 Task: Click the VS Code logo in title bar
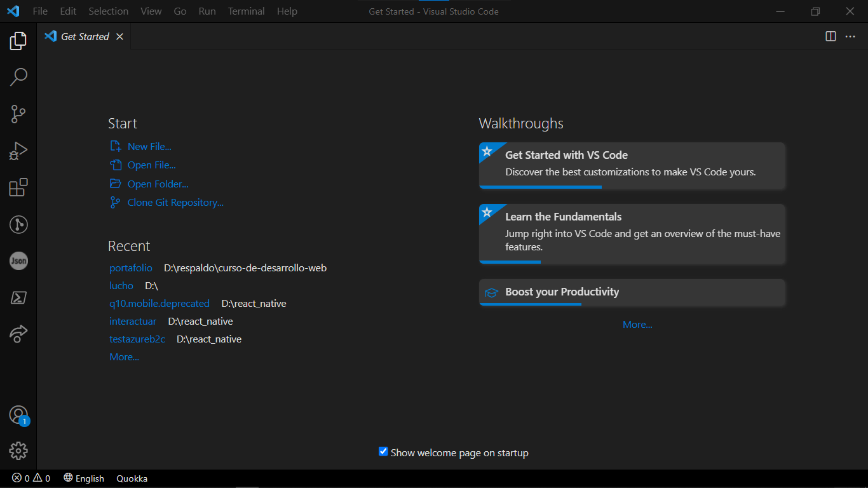(x=13, y=11)
